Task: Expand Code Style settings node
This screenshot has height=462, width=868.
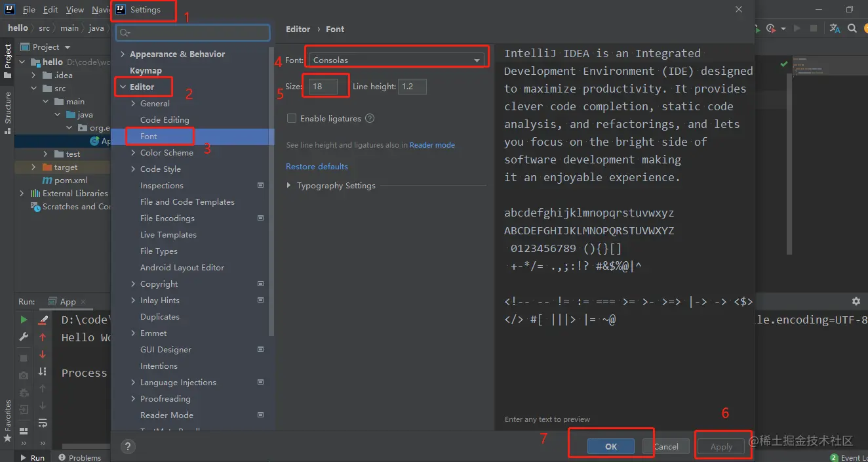Action: 133,169
